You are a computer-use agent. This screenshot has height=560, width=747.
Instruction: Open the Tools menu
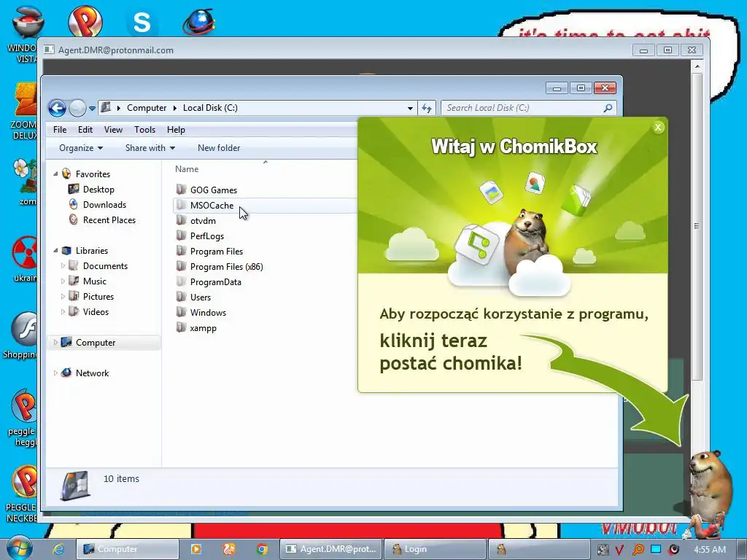tap(145, 130)
